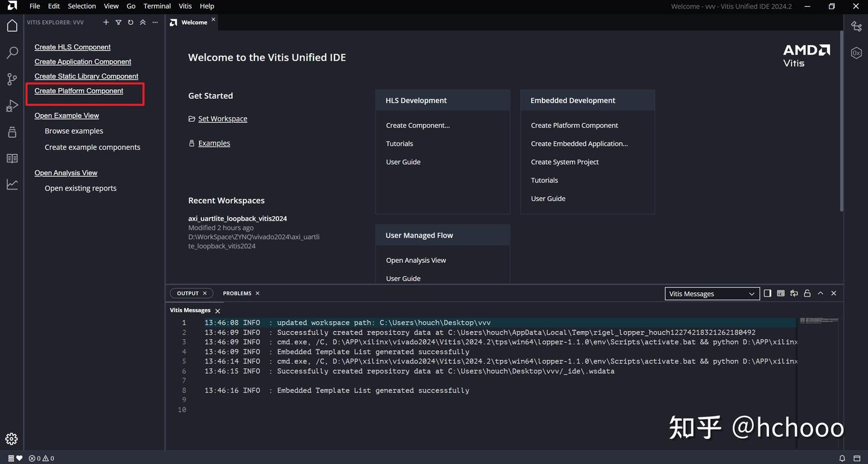868x464 pixels.
Task: Click Open Example View link
Action: 66,116
